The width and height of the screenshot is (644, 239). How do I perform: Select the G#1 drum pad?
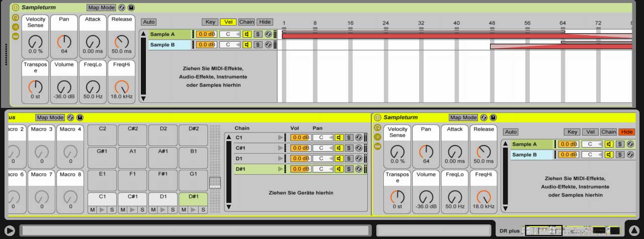point(102,158)
